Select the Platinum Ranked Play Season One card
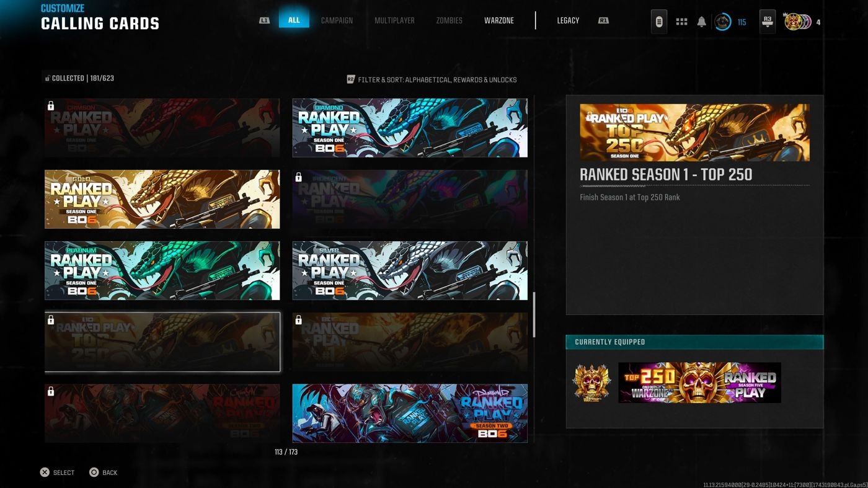 click(162, 270)
